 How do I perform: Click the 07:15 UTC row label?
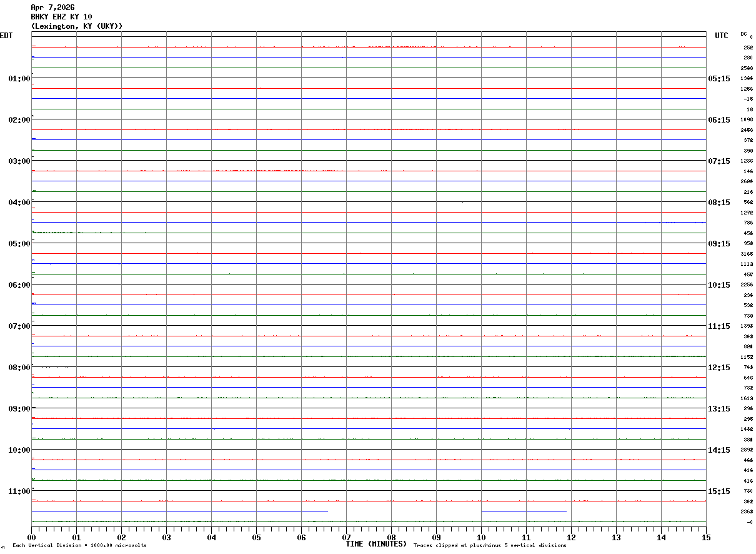719,161
